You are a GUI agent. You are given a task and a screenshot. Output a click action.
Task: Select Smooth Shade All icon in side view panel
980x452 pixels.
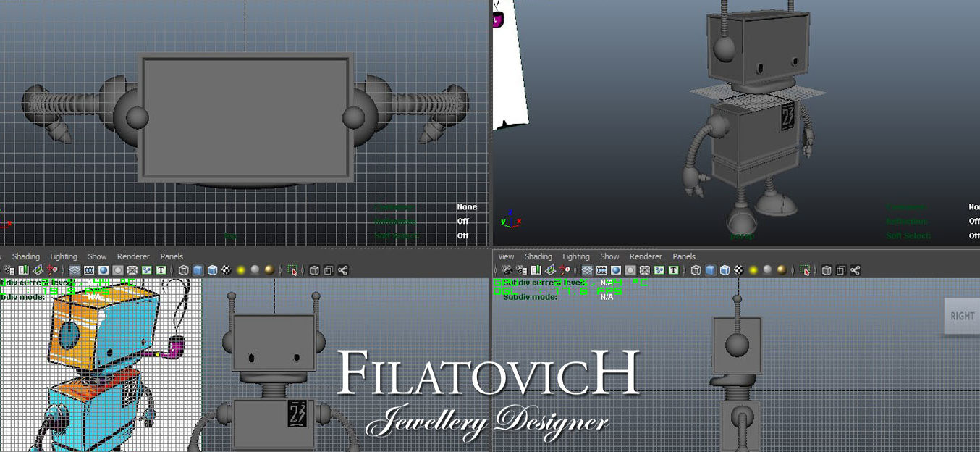710,270
